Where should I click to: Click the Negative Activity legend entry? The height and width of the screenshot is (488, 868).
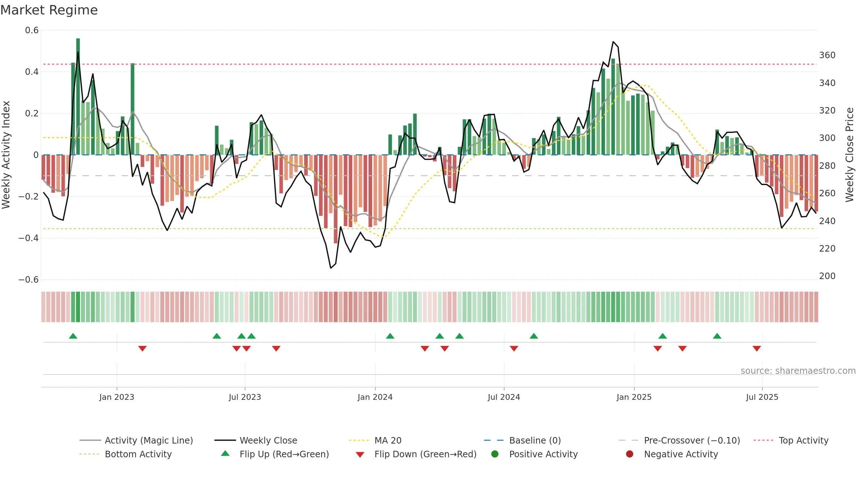click(x=672, y=454)
